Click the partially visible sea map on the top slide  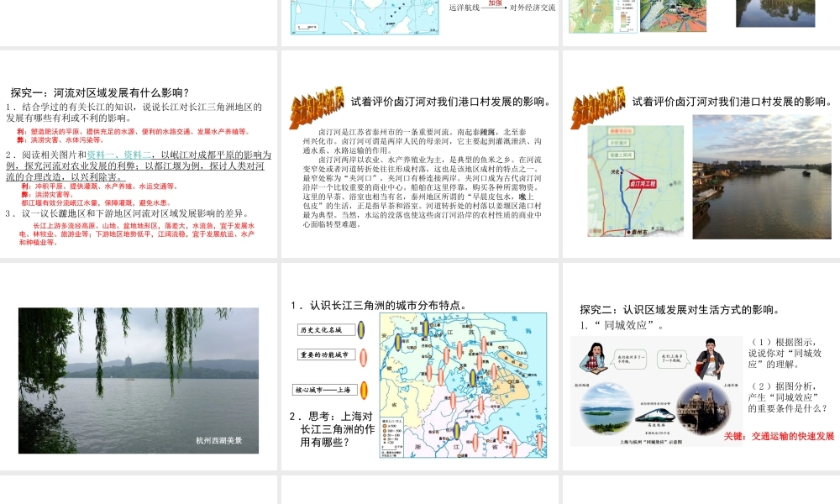click(365, 17)
